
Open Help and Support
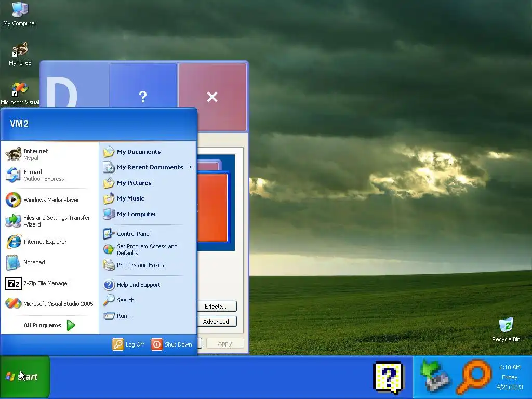click(x=148, y=285)
